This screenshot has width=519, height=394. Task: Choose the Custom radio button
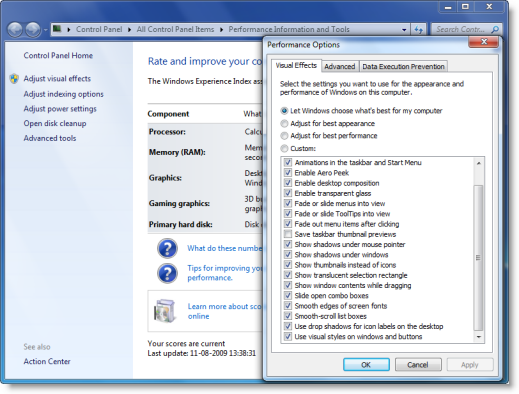[x=284, y=149]
